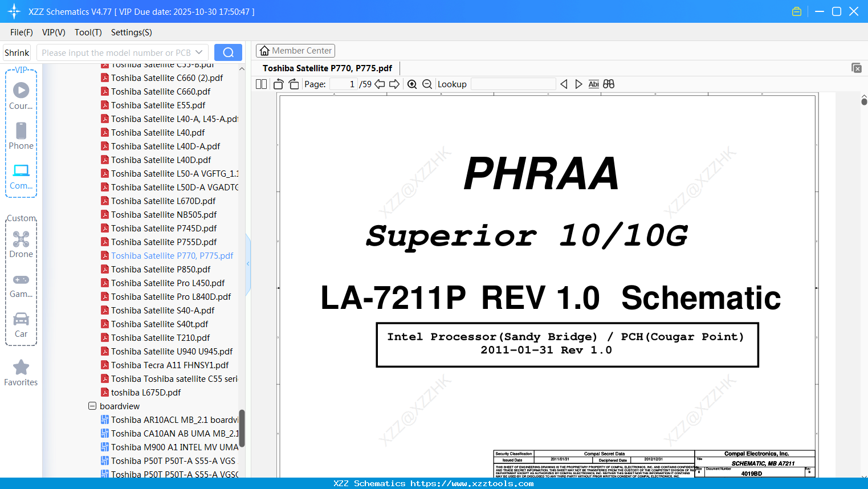Open Toshiba Satellite NB505.pdf

(x=164, y=214)
